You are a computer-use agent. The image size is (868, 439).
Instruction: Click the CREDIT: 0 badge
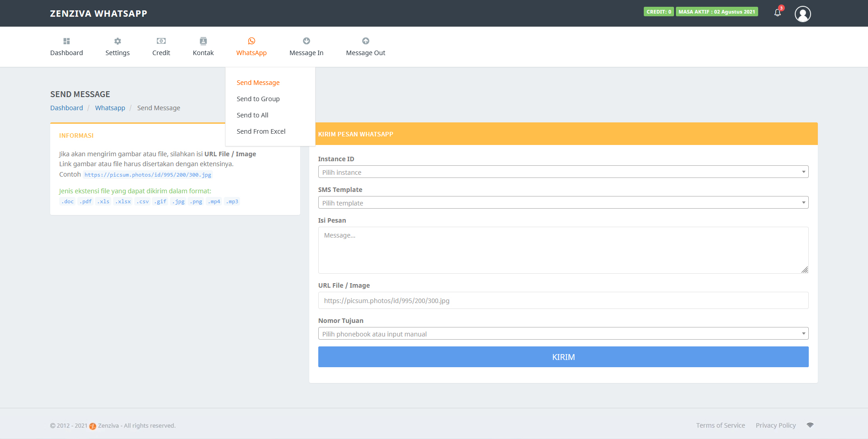(x=659, y=12)
